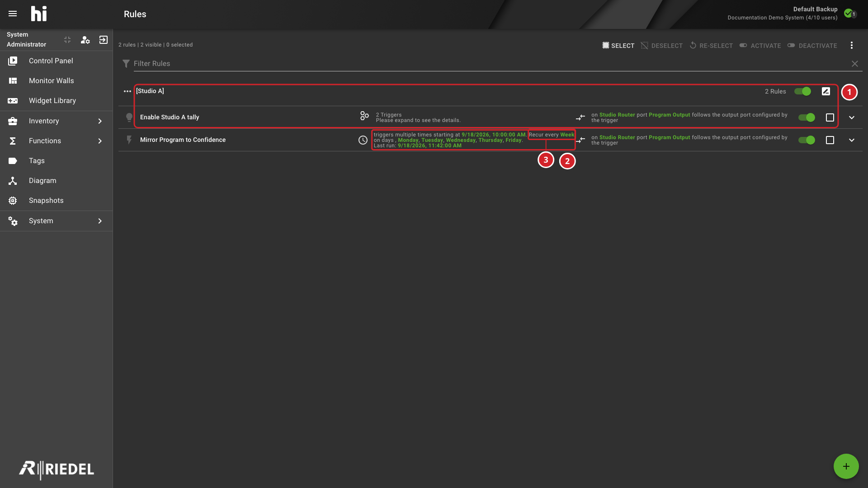
Task: Open the Control Panel page
Action: point(57,61)
